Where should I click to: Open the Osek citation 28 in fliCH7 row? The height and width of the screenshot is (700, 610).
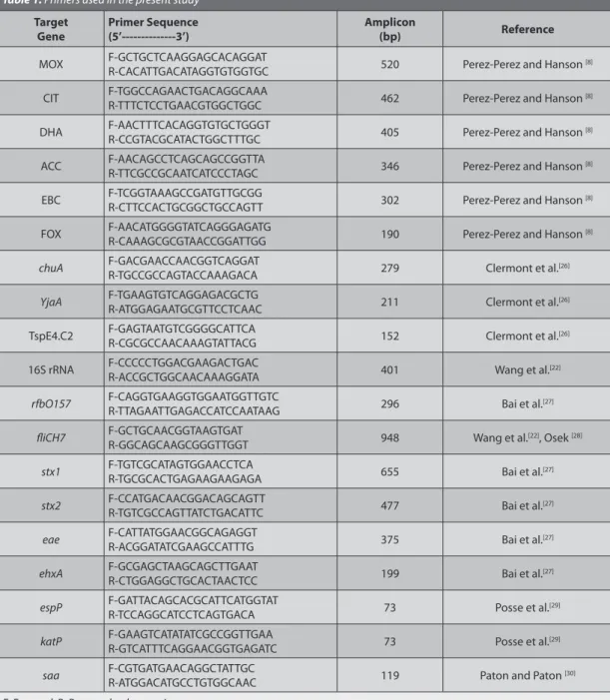(577, 435)
